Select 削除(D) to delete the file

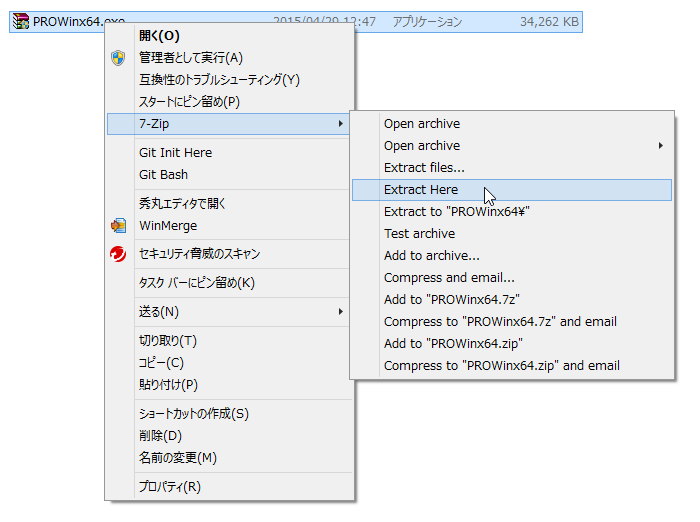(160, 436)
